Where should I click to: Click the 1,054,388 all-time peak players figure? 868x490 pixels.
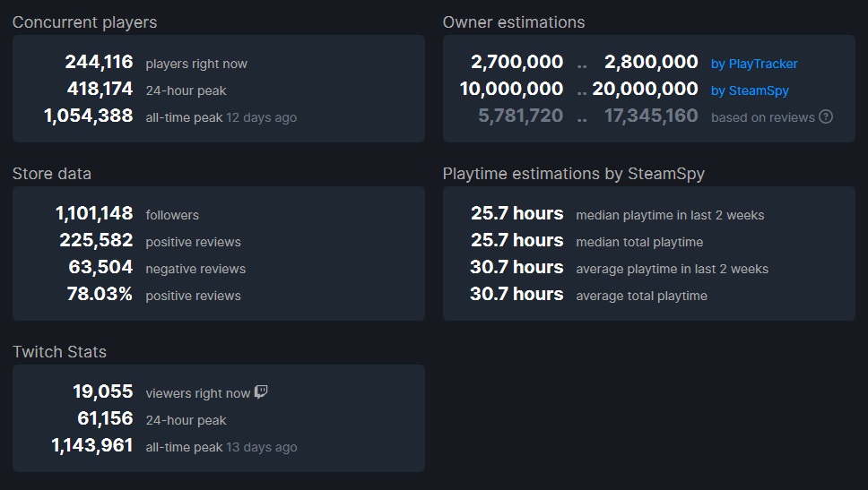pyautogui.click(x=88, y=116)
